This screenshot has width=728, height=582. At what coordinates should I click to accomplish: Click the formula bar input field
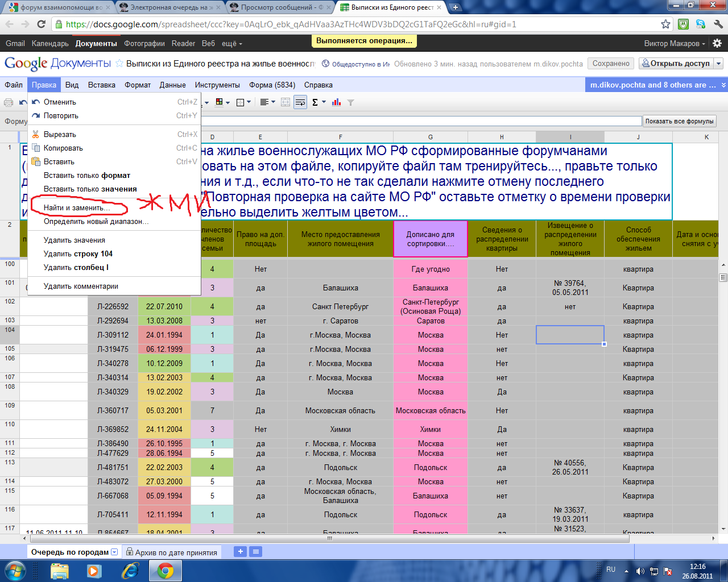pyautogui.click(x=421, y=121)
